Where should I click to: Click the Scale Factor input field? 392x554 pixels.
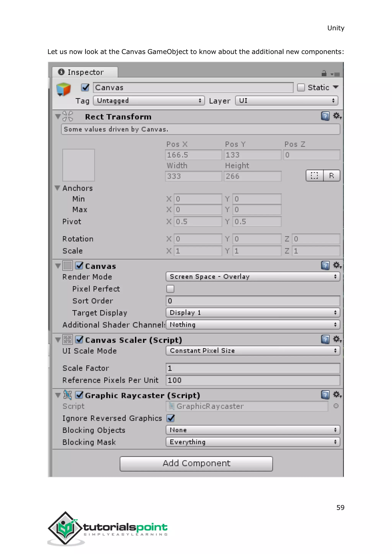[x=253, y=368]
